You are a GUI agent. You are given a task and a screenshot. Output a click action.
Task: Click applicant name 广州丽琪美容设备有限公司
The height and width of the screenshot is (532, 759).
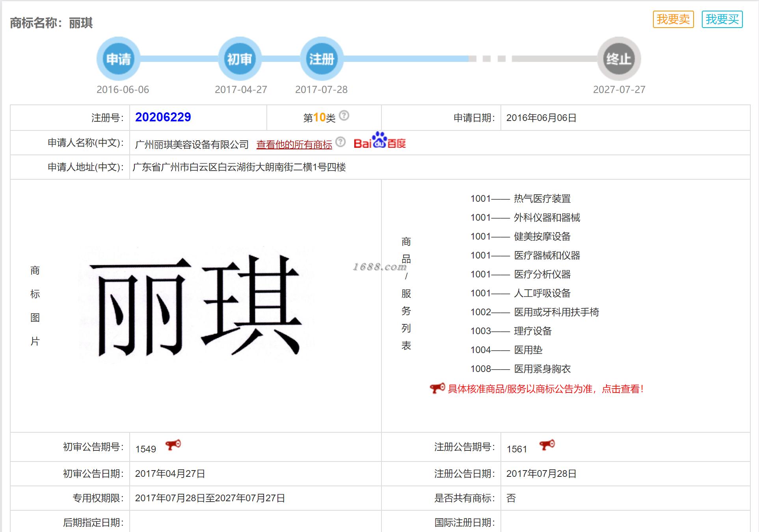[192, 145]
